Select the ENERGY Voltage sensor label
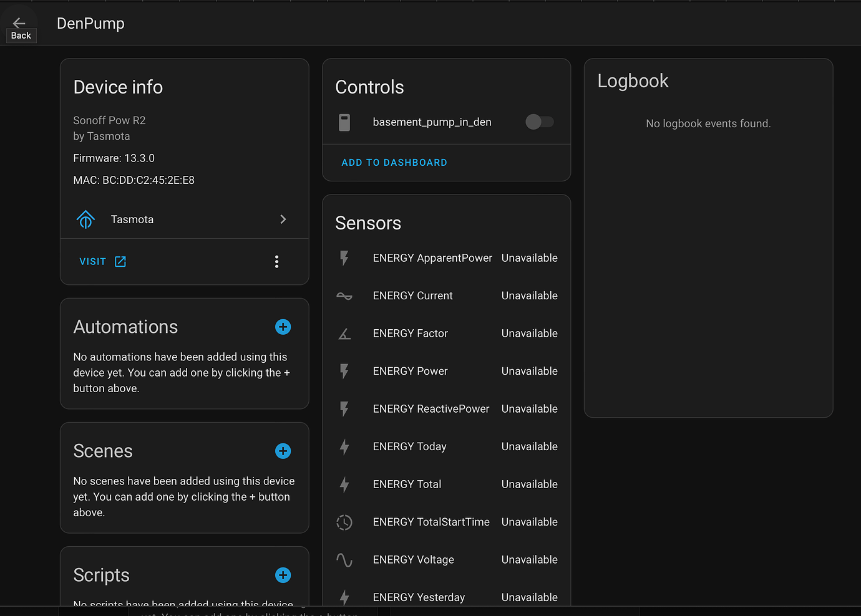The width and height of the screenshot is (861, 616). pos(414,560)
